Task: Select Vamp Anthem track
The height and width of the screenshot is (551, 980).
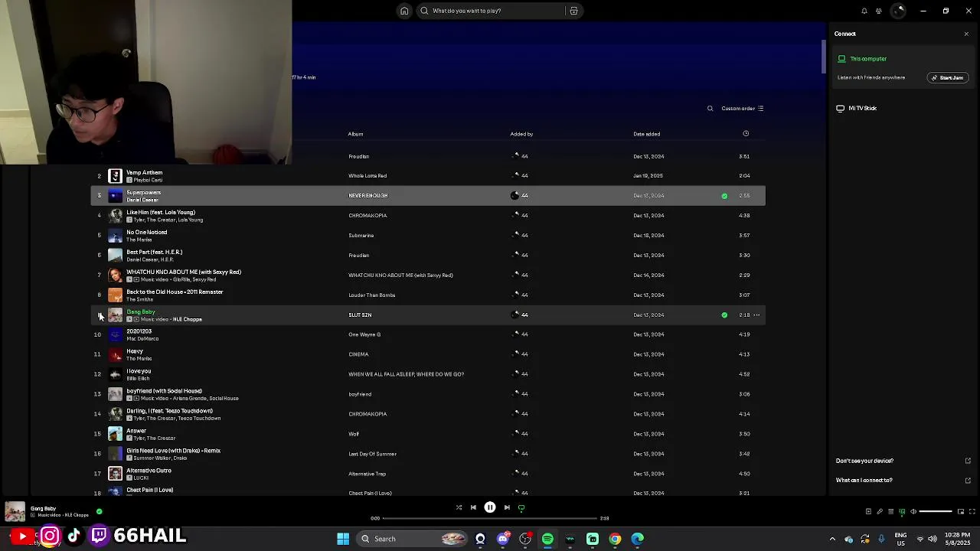Action: tap(428, 176)
